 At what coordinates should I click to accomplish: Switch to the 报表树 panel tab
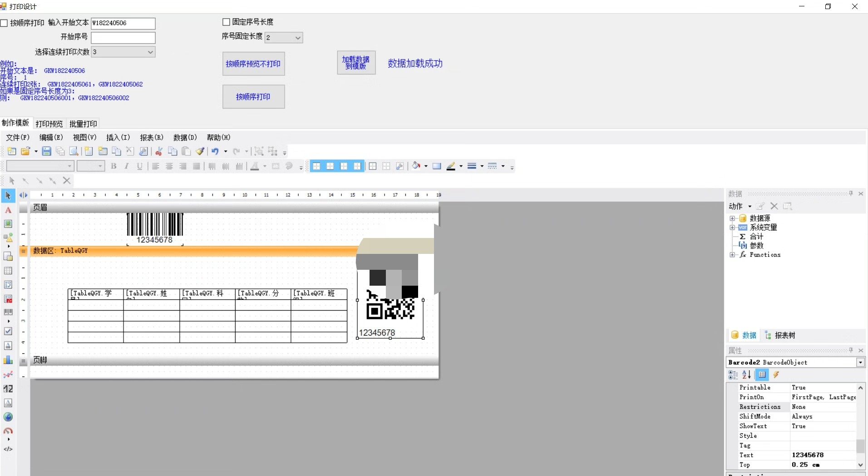pyautogui.click(x=780, y=335)
